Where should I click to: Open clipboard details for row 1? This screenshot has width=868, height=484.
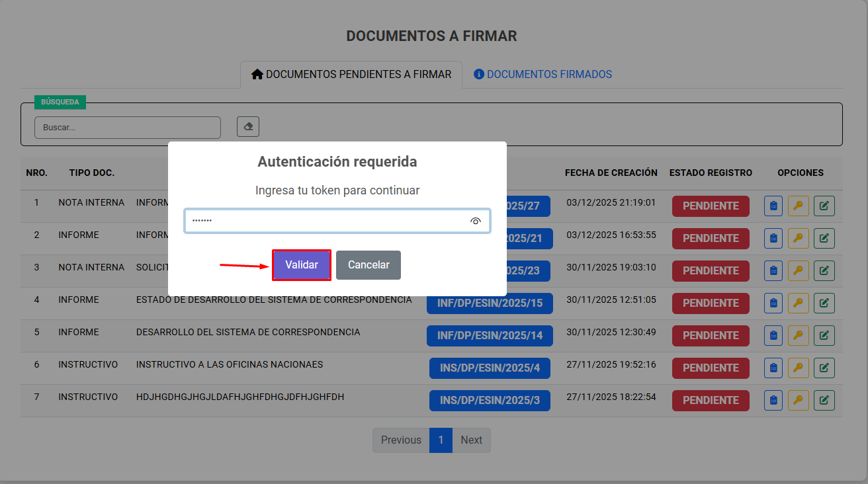(x=773, y=206)
